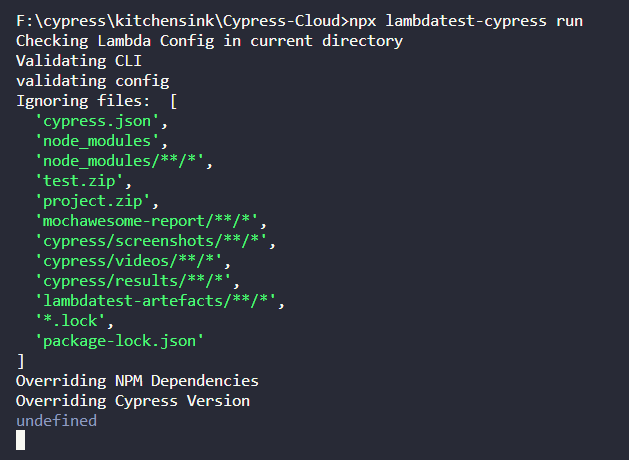Click the 'project.zip' entry
This screenshot has width=629, height=460.
coord(93,201)
